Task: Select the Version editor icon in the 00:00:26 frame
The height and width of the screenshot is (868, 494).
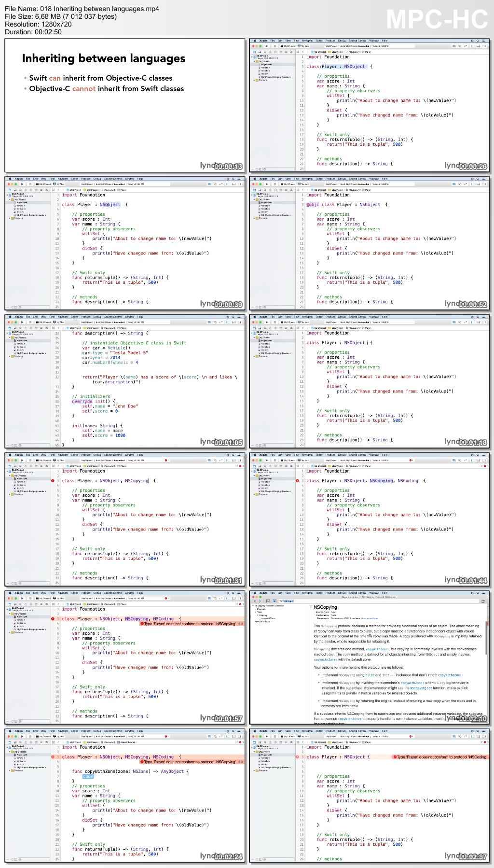Action: [465, 46]
